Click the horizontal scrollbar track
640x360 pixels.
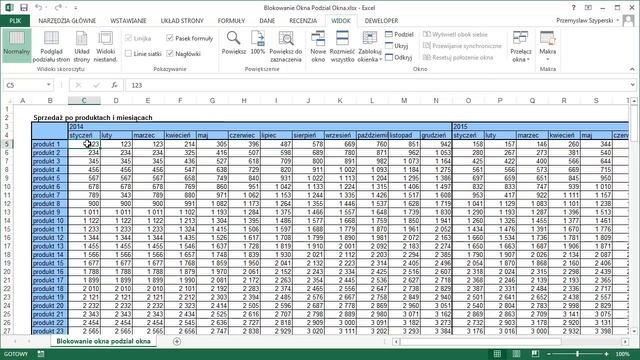click(510, 341)
